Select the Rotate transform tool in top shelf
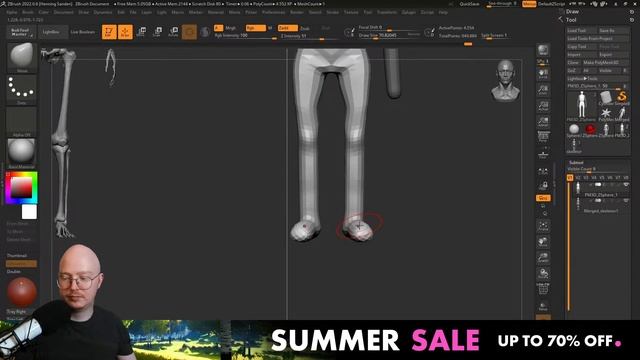This screenshot has height=360, width=640. (x=173, y=32)
